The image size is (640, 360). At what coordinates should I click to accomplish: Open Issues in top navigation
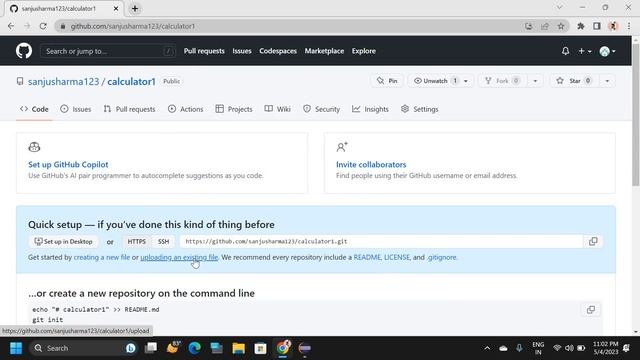pos(242,51)
